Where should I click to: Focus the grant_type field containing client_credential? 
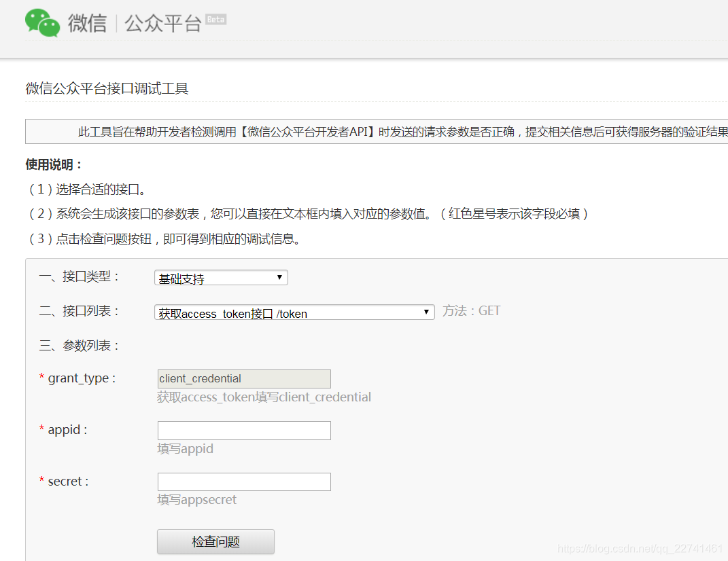click(244, 378)
